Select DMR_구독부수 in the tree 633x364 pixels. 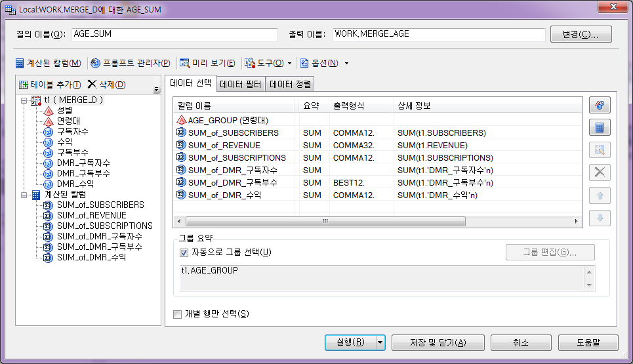click(x=83, y=174)
